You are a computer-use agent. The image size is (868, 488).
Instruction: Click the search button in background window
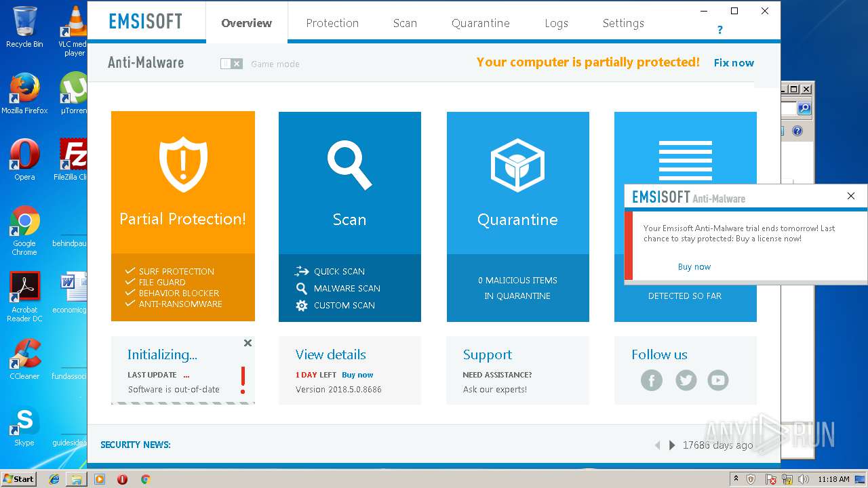click(804, 108)
